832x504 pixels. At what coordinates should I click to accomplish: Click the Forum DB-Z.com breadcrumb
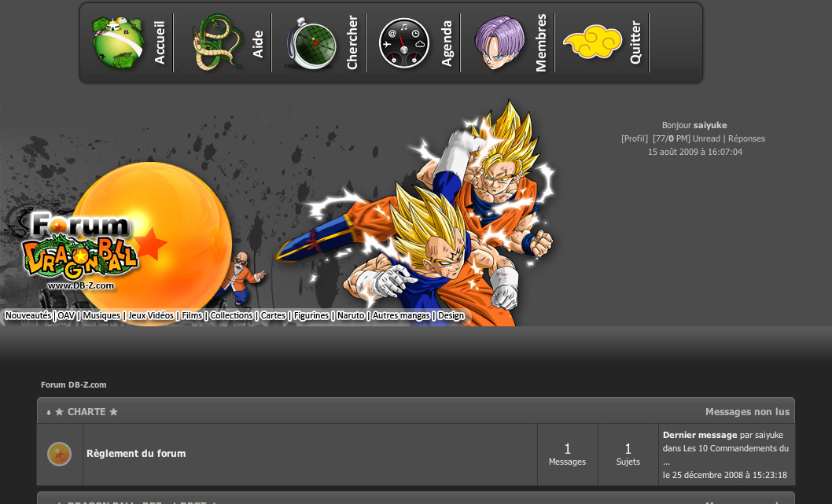(x=74, y=384)
